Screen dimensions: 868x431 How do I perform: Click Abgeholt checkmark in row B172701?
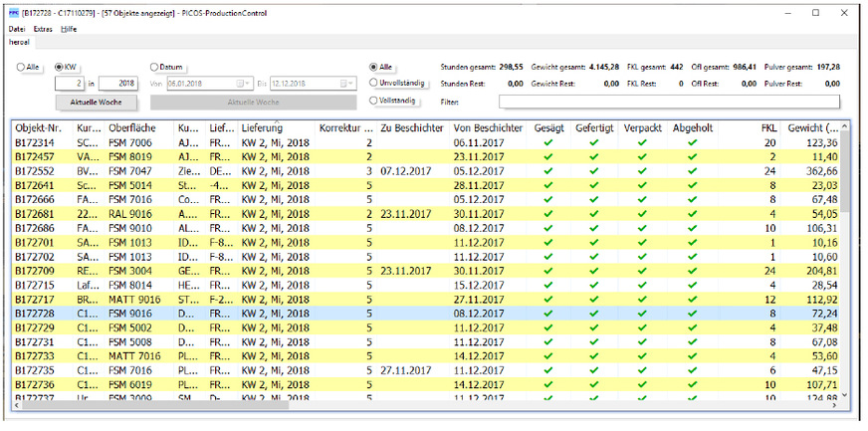pos(692,242)
